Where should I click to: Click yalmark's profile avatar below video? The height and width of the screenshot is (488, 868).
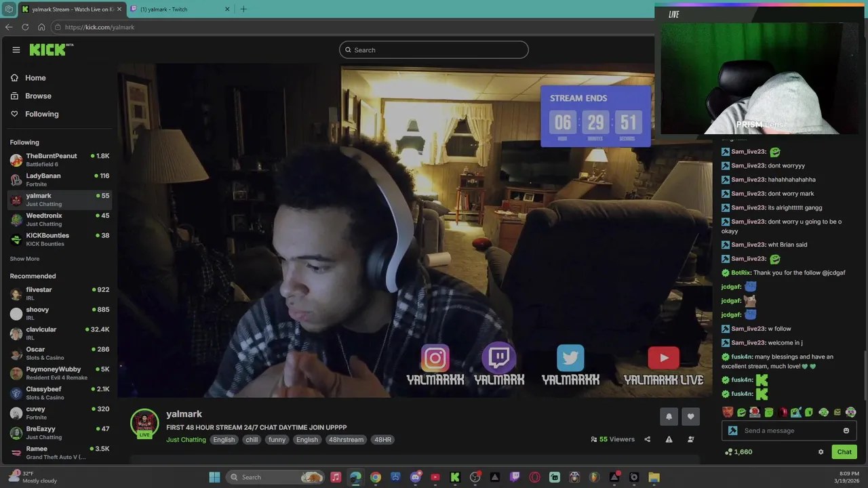[x=144, y=423]
